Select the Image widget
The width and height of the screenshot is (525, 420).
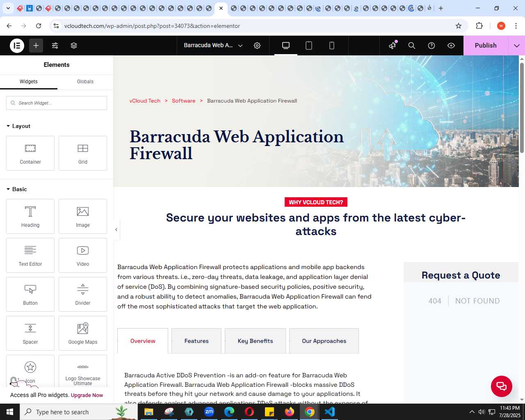[83, 216]
